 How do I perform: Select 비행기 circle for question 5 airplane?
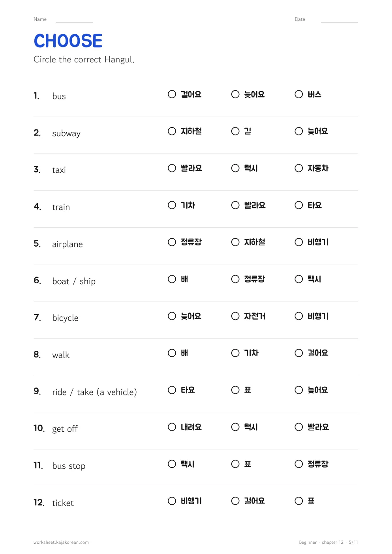[299, 242]
